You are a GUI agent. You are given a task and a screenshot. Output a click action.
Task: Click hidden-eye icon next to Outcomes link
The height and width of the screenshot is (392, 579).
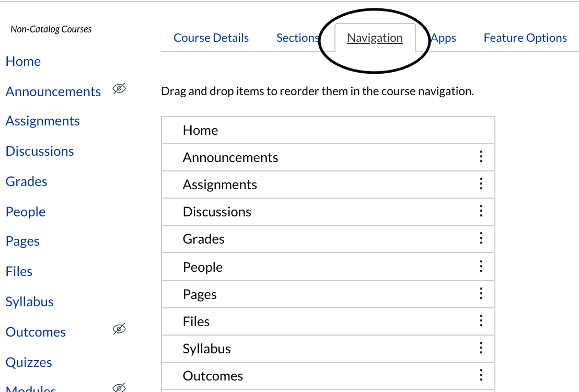[119, 329]
